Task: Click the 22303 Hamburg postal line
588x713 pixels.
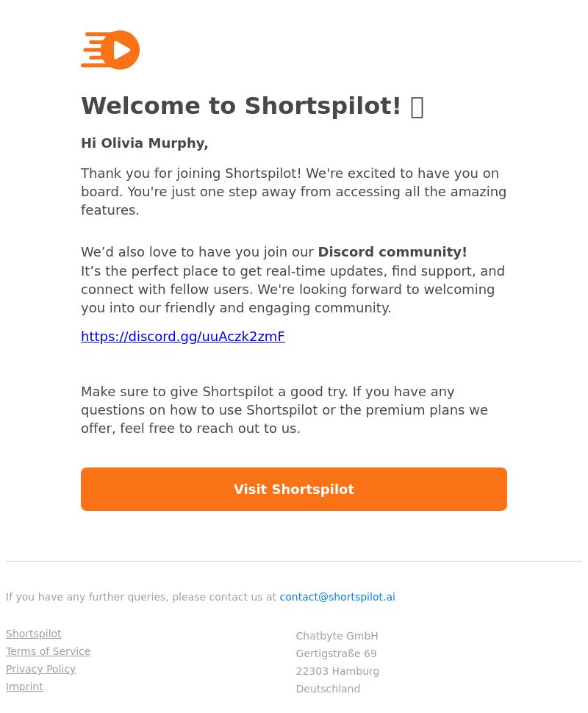Action: coord(337,671)
